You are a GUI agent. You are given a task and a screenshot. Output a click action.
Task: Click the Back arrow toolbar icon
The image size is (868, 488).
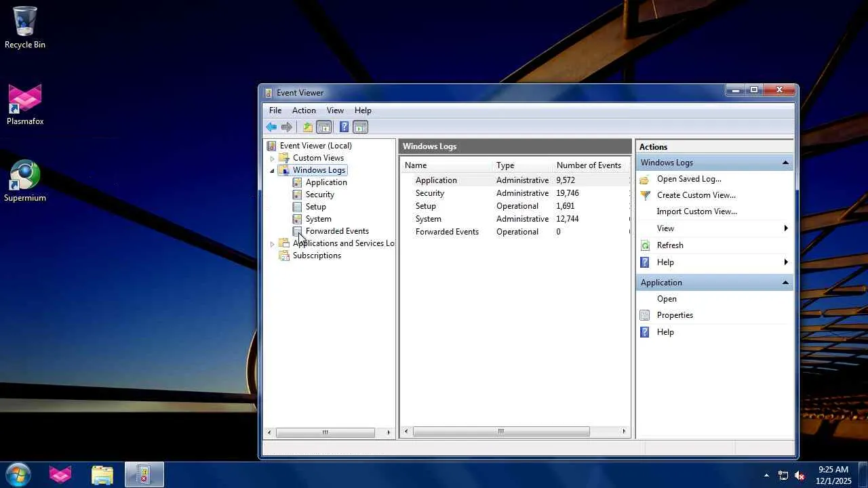(271, 127)
